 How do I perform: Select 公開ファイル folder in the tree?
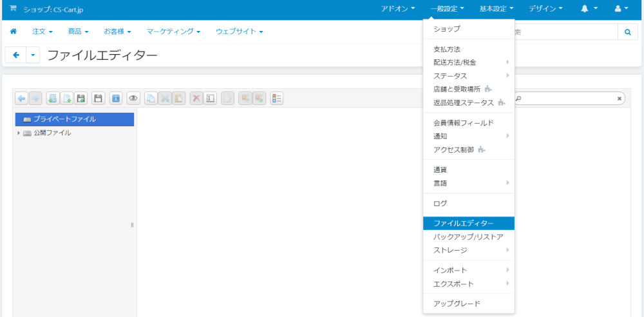point(52,133)
